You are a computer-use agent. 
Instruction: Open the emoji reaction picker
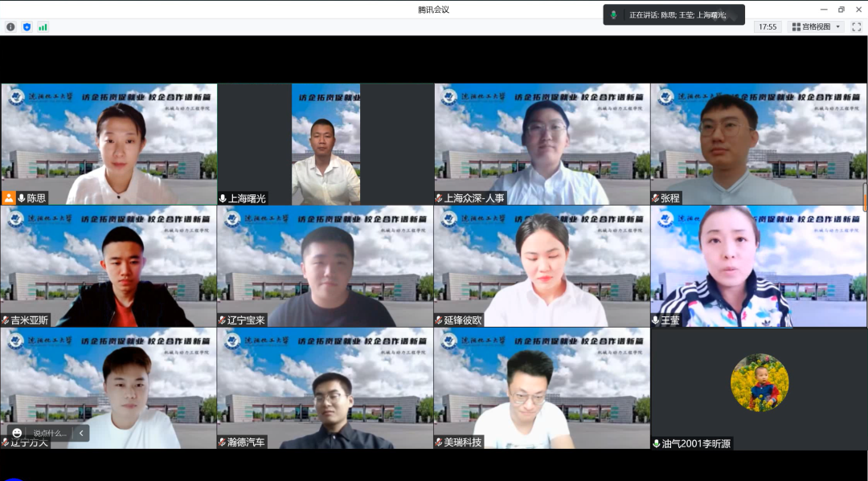tap(18, 433)
